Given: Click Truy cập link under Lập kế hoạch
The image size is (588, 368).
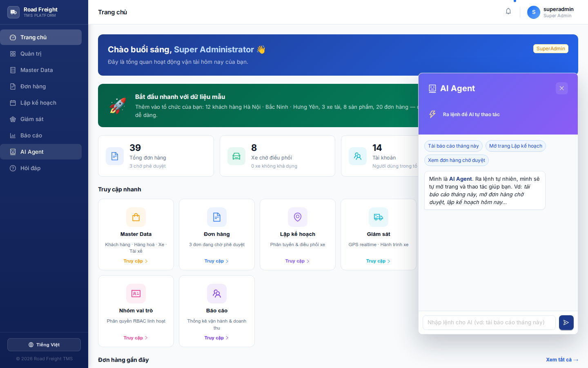Looking at the screenshot, I should 297,261.
